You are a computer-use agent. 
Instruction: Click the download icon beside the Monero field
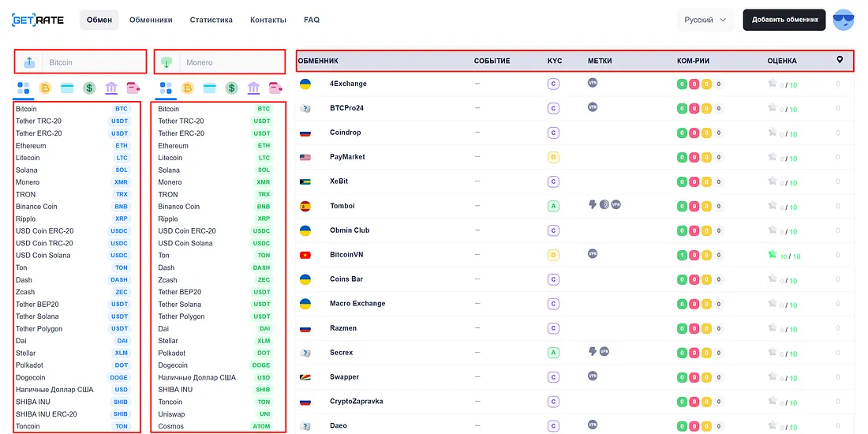click(x=166, y=62)
